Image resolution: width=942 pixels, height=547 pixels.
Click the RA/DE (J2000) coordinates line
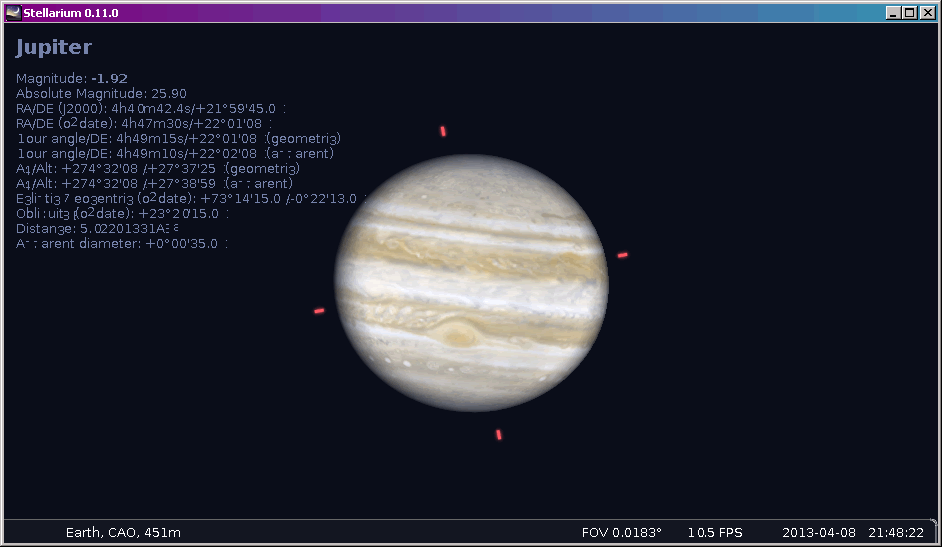[x=151, y=109]
